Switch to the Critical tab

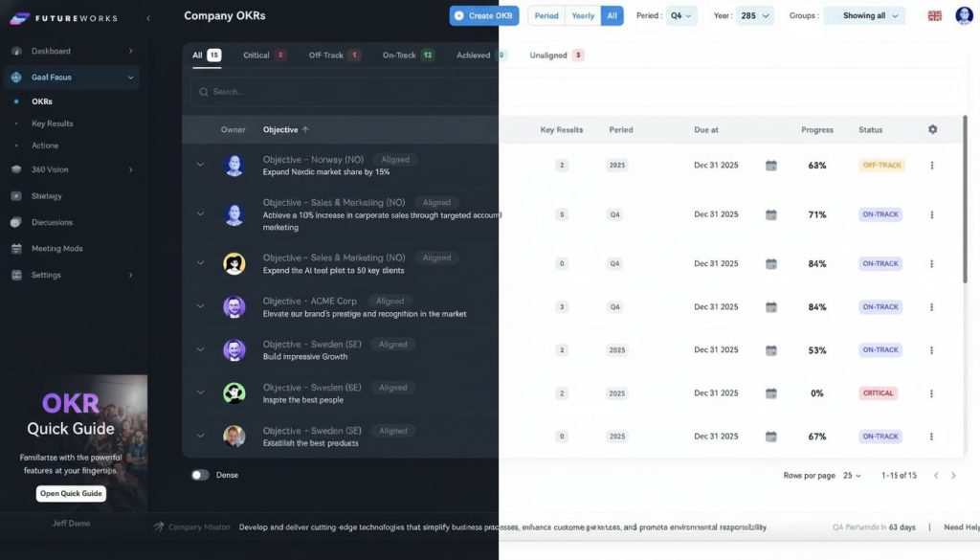(x=263, y=56)
